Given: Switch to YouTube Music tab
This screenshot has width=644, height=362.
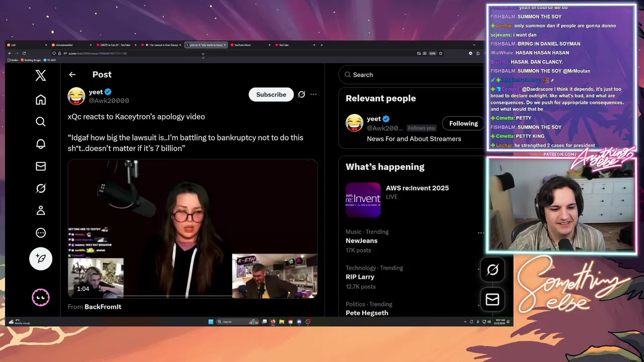Looking at the screenshot, I should [251, 45].
